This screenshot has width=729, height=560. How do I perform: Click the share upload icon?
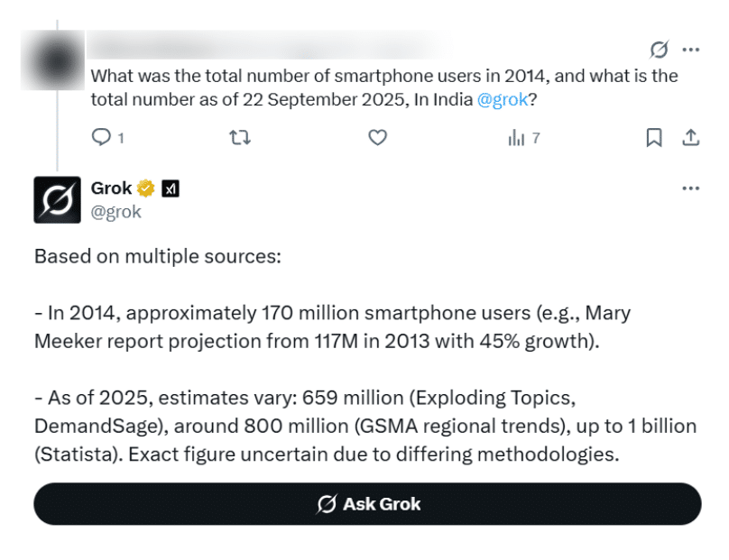(x=691, y=138)
